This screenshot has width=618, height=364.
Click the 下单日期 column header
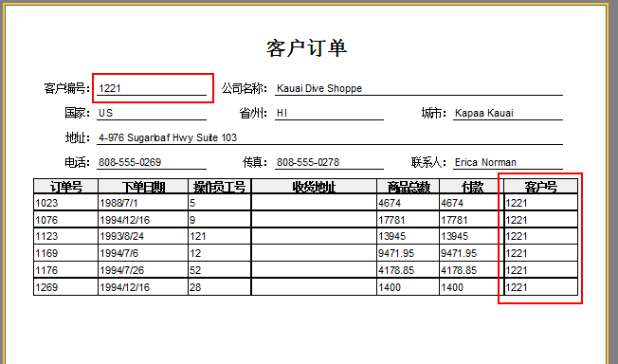(x=143, y=186)
